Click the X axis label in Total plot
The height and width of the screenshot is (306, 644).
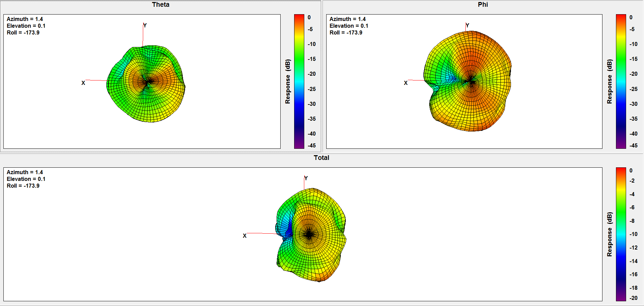pos(244,236)
